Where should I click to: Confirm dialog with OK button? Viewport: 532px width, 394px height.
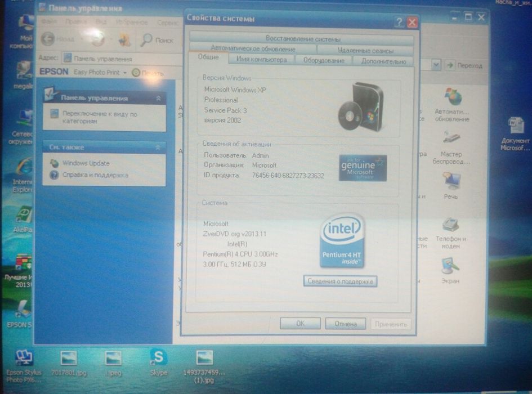[x=300, y=324]
